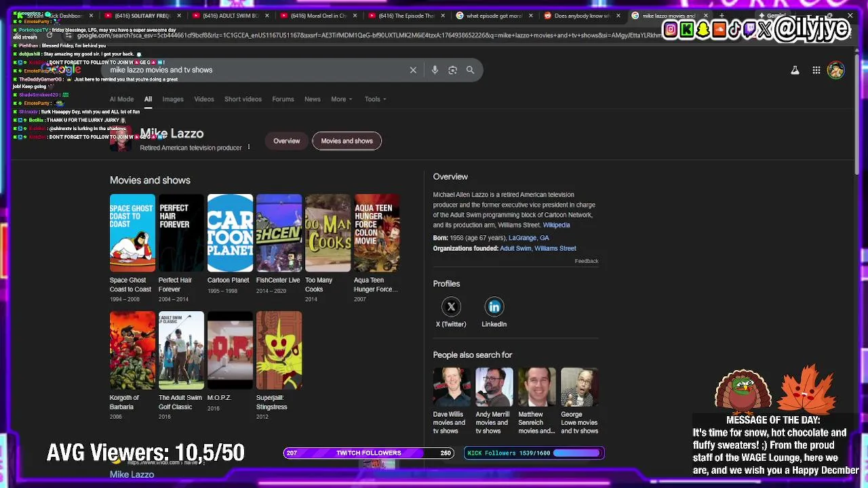Open FishCenter Live poster
Image resolution: width=868 pixels, height=488 pixels.
279,233
